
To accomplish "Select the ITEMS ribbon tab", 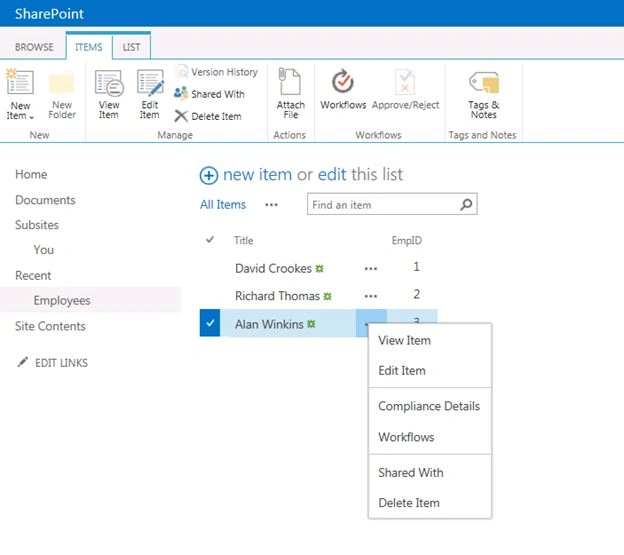I will click(88, 47).
